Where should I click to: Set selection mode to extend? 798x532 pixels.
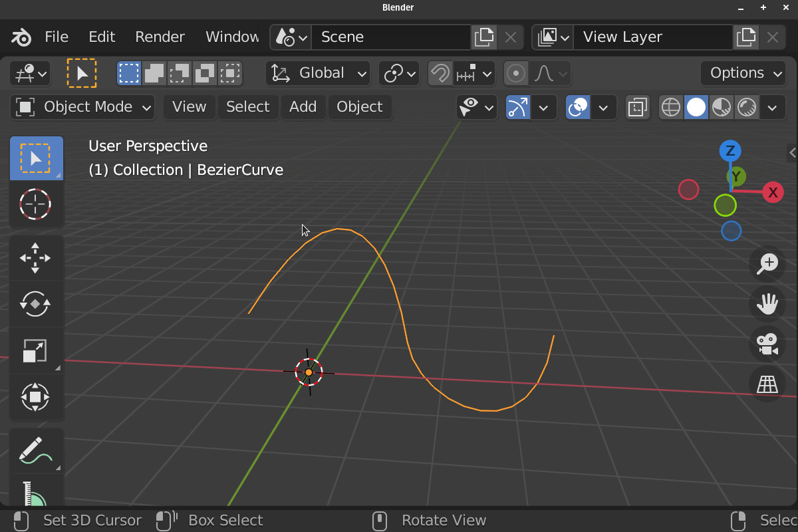tap(154, 73)
